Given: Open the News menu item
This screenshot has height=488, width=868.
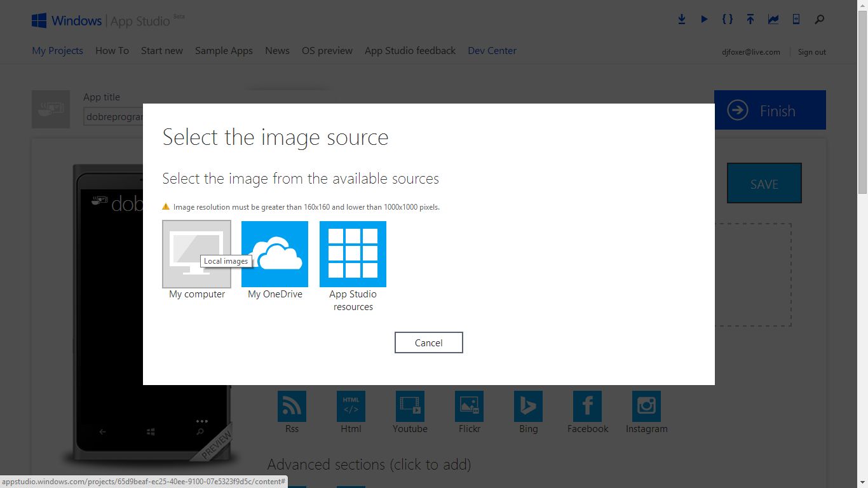Looking at the screenshot, I should pyautogui.click(x=277, y=51).
